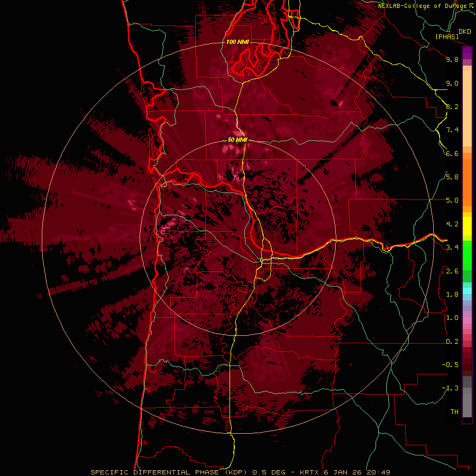Screen dimensions: 476x476
Task: Click the Specific Differential Phase caption
Action: (x=241, y=472)
